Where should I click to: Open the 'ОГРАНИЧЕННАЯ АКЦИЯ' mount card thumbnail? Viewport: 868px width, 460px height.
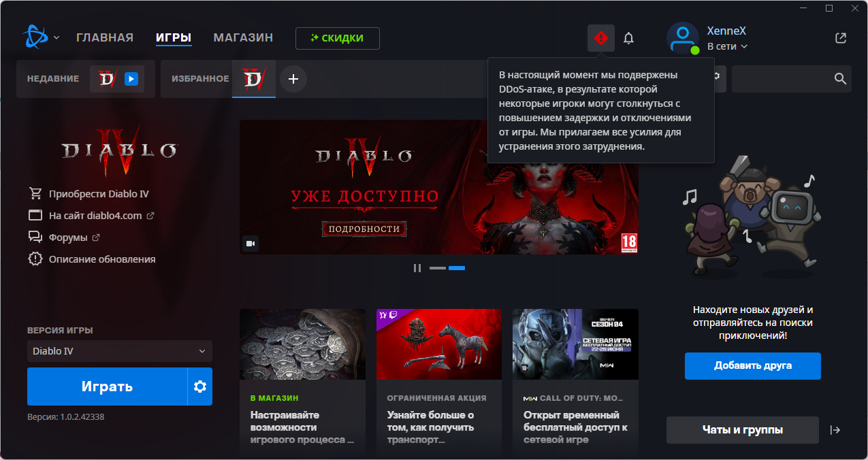tap(439, 344)
